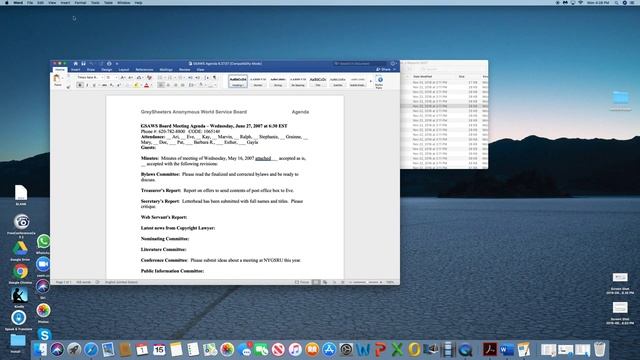Click the Decrease Indent icon

190,77
